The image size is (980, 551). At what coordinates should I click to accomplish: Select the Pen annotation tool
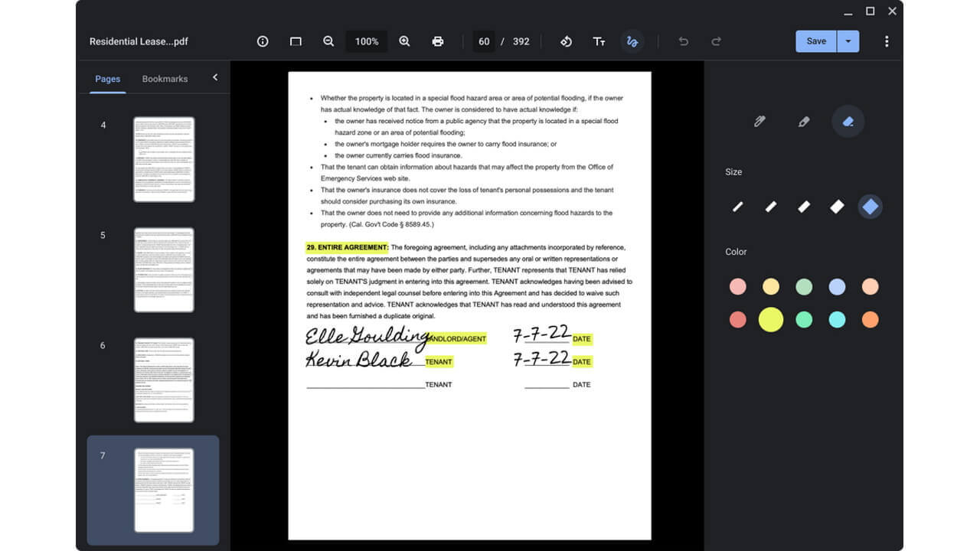pyautogui.click(x=759, y=121)
